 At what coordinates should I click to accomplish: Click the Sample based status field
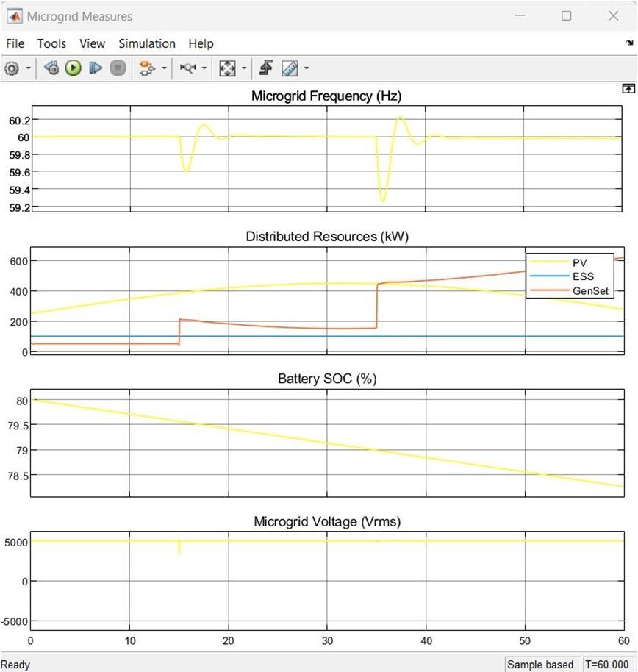point(540,665)
